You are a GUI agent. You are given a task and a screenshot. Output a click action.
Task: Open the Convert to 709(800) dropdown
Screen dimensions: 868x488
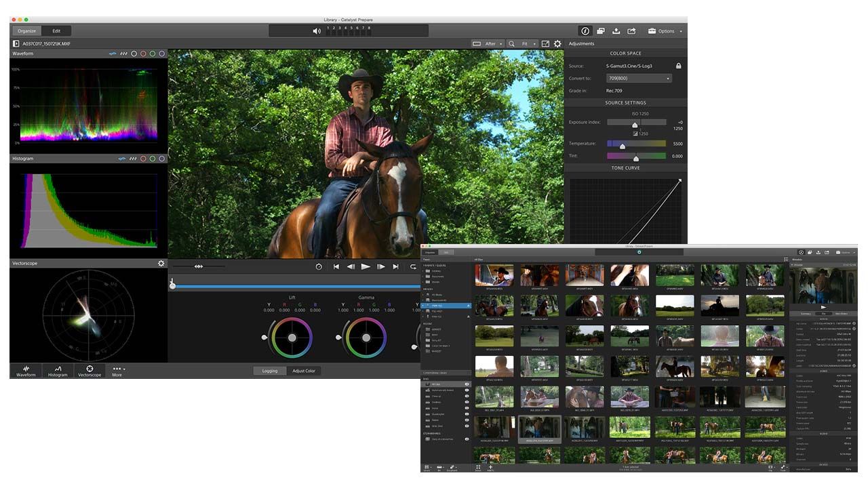(638, 79)
